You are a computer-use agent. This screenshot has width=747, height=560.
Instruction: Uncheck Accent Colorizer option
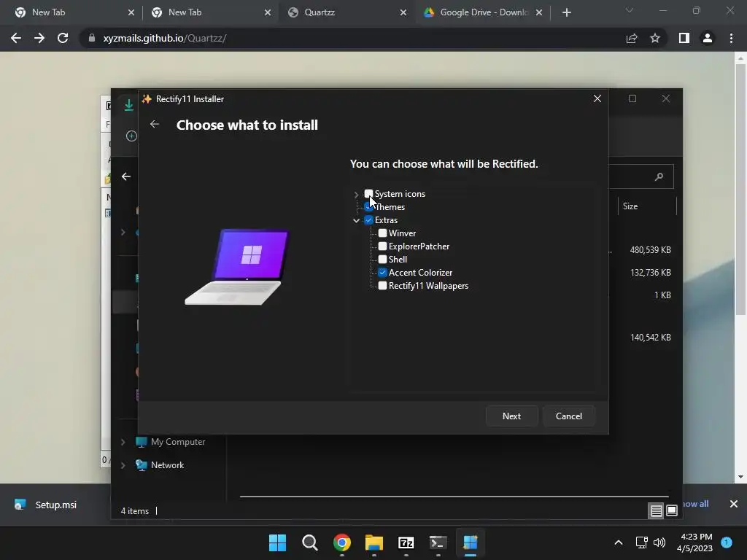click(x=382, y=273)
